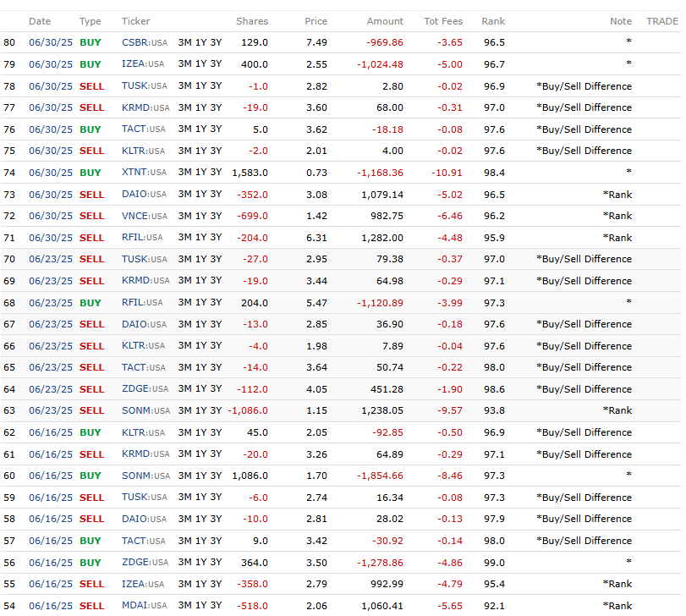This screenshot has width=686, height=616.
Task: Click the Note column header
Action: [620, 21]
